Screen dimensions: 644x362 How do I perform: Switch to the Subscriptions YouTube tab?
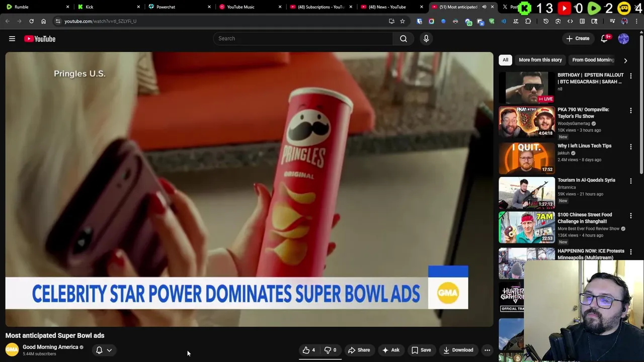point(321,7)
